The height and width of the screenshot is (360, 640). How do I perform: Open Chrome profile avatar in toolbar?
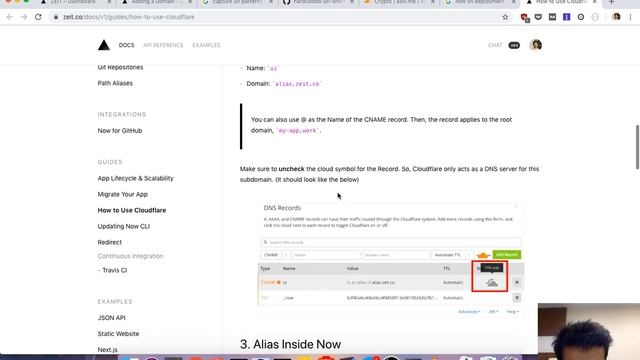616,17
